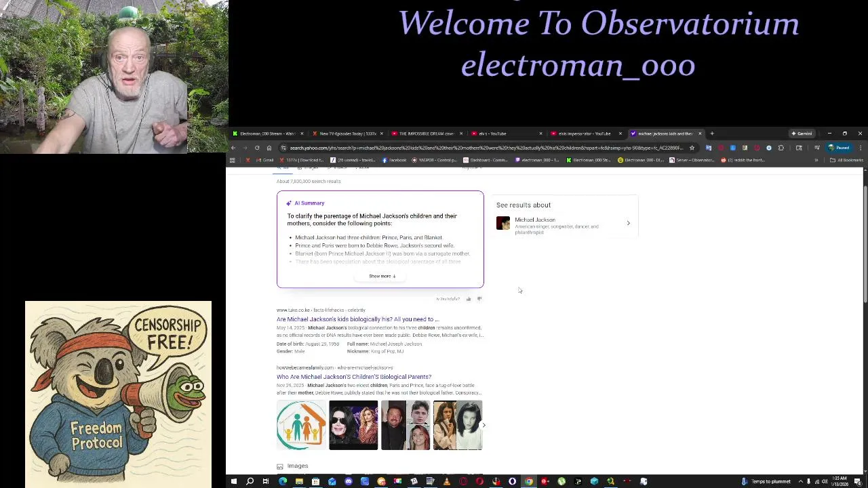Open a new browser tab
The image size is (868, 488).
(712, 134)
